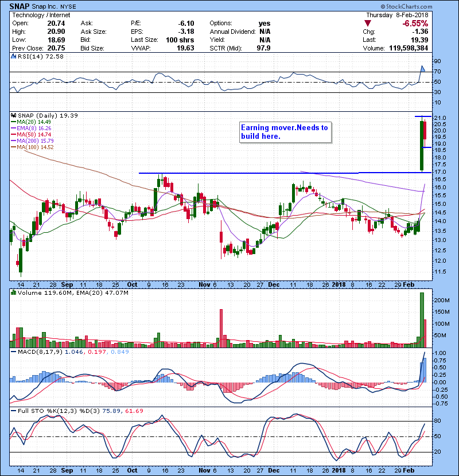Click the 'SNAP (Daily) 19.39' price label

[48, 115]
